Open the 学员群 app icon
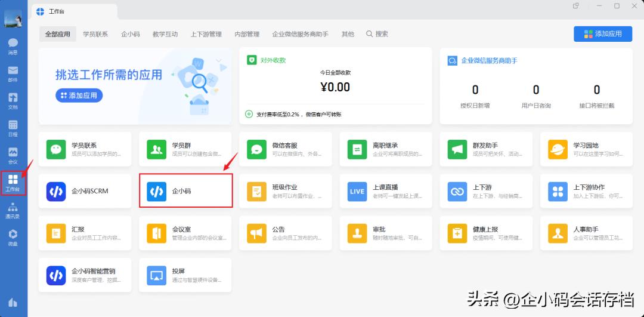Screen dimensions: 644x317 156,149
